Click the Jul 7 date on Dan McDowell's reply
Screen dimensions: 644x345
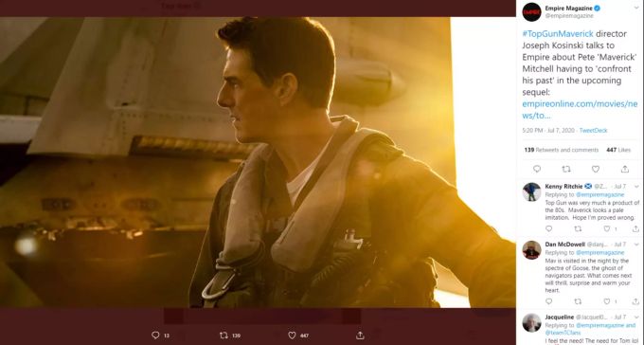pos(619,245)
